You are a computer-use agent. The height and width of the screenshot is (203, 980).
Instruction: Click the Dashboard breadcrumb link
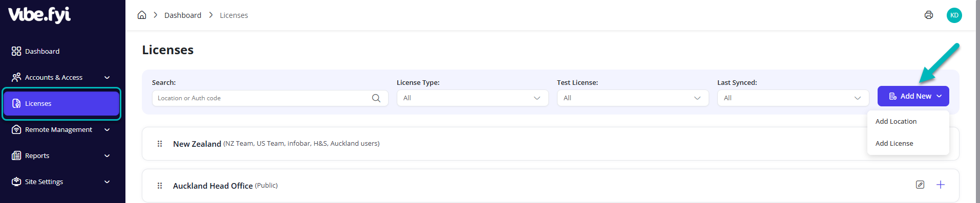click(x=183, y=15)
